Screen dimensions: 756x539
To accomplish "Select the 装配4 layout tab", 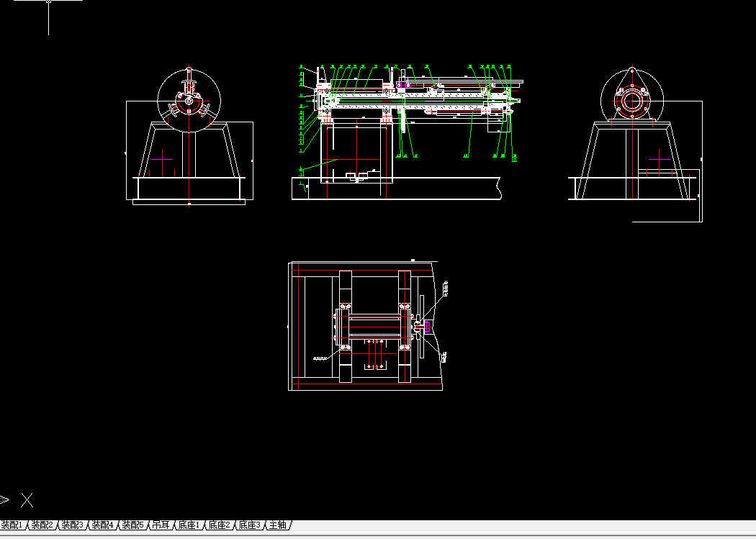I will tap(103, 525).
